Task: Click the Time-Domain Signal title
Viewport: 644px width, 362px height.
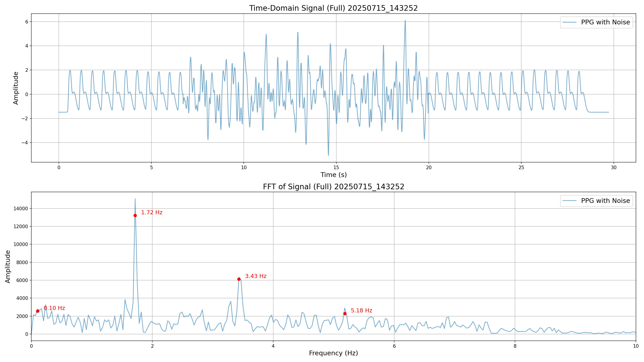Action: click(333, 8)
